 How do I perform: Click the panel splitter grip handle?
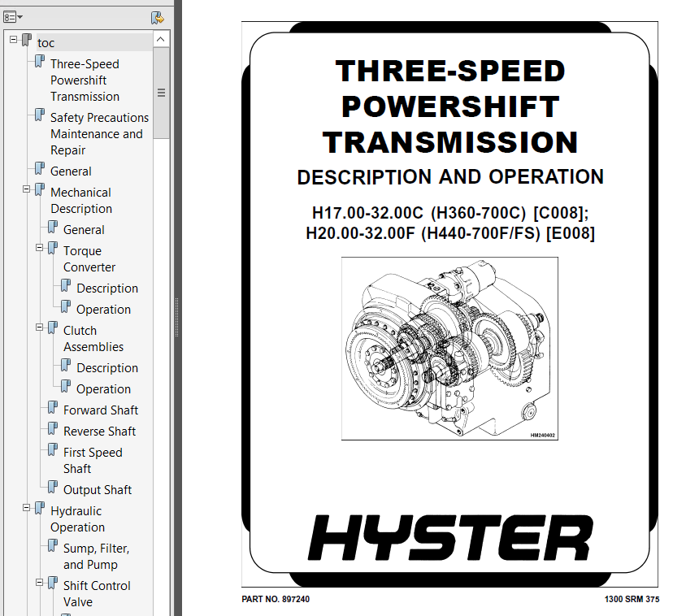(x=176, y=317)
